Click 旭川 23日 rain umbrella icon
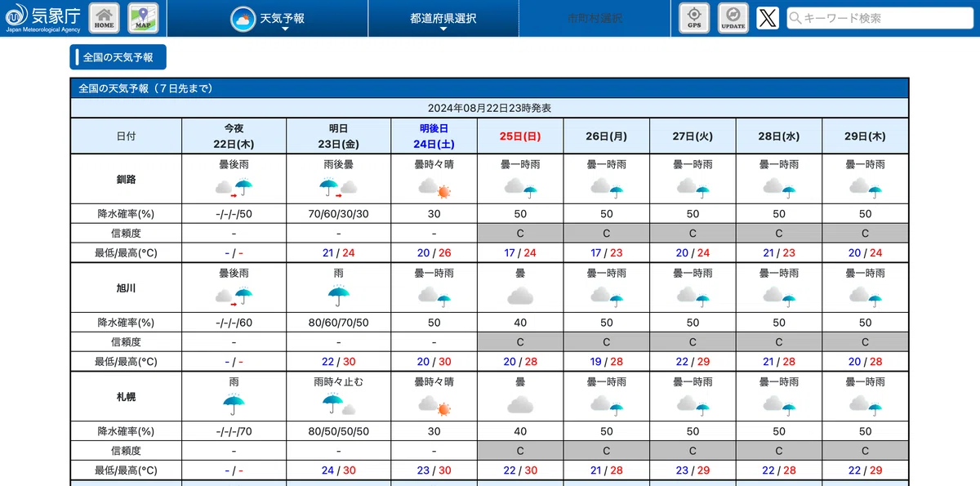The image size is (980, 486). tap(338, 296)
